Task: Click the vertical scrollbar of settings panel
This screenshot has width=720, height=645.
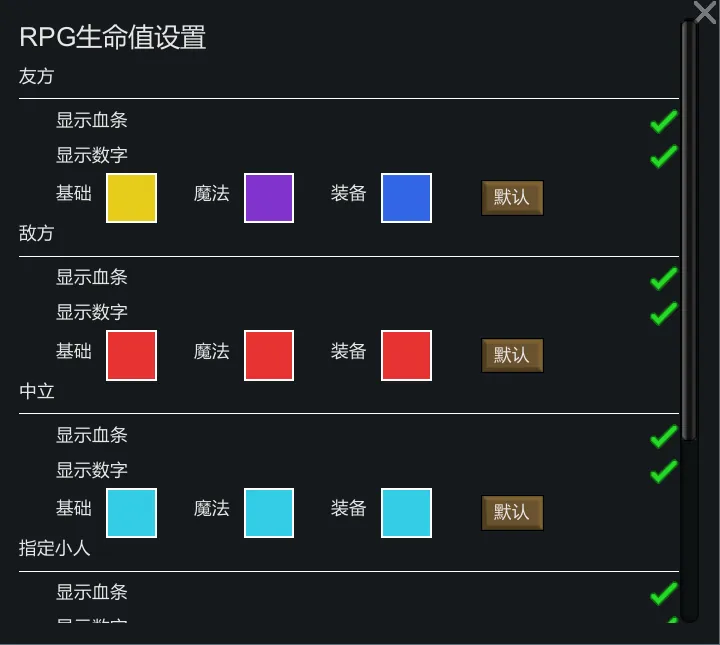Action: (688, 230)
